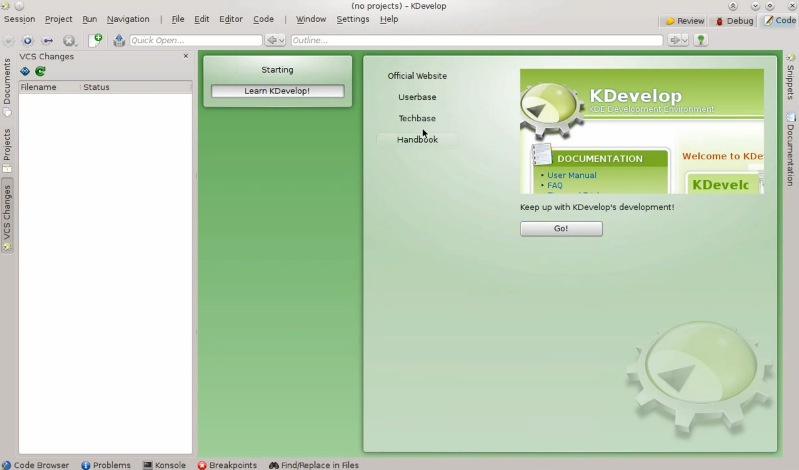Open the Problems tool view

pos(106,465)
